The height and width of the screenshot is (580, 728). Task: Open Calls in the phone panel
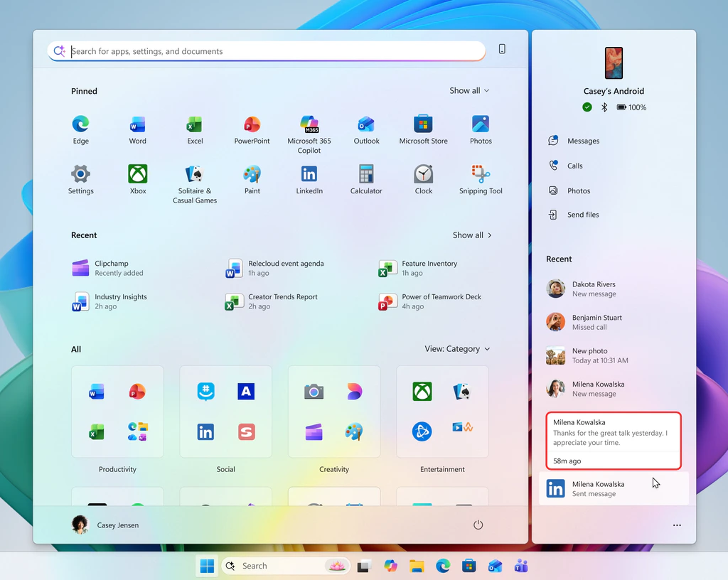565,166
